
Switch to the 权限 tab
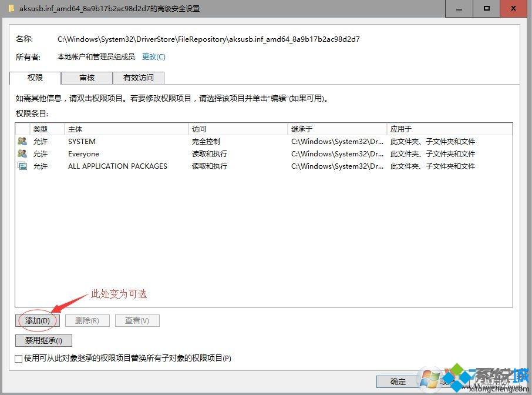tap(35, 78)
